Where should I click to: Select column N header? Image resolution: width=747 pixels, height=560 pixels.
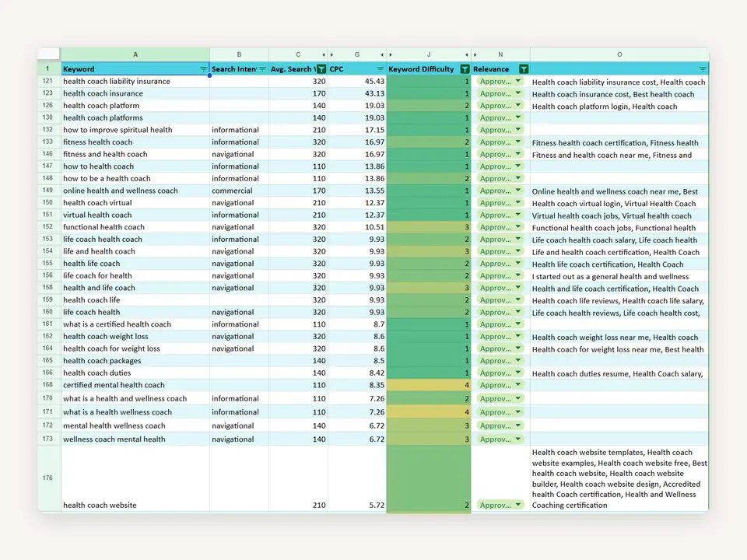pyautogui.click(x=500, y=54)
